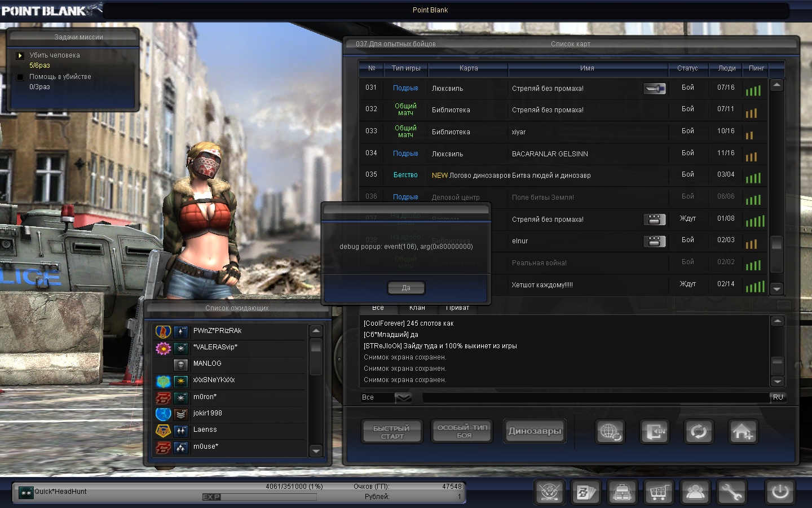Toggle the 'Помощь в убийстве' mission checkbox
The image size is (812, 508).
tap(20, 77)
